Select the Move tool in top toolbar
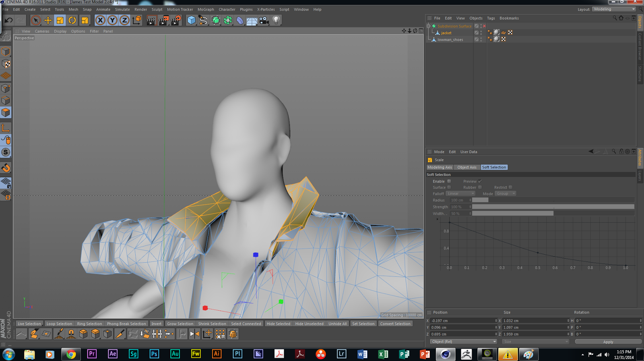The width and height of the screenshot is (644, 361). [x=48, y=20]
